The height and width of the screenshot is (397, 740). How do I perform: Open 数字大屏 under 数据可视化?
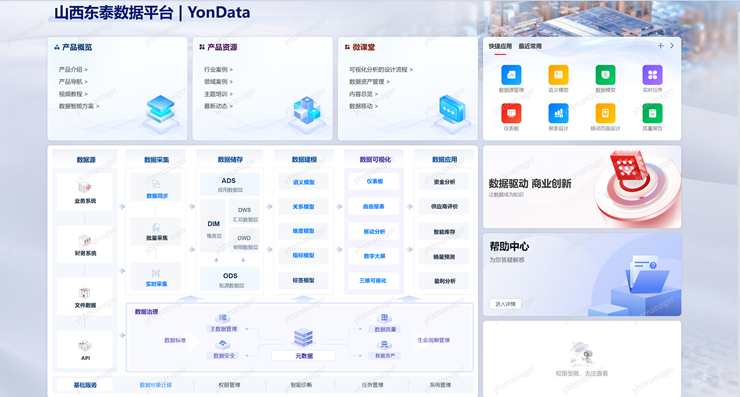pos(374,256)
